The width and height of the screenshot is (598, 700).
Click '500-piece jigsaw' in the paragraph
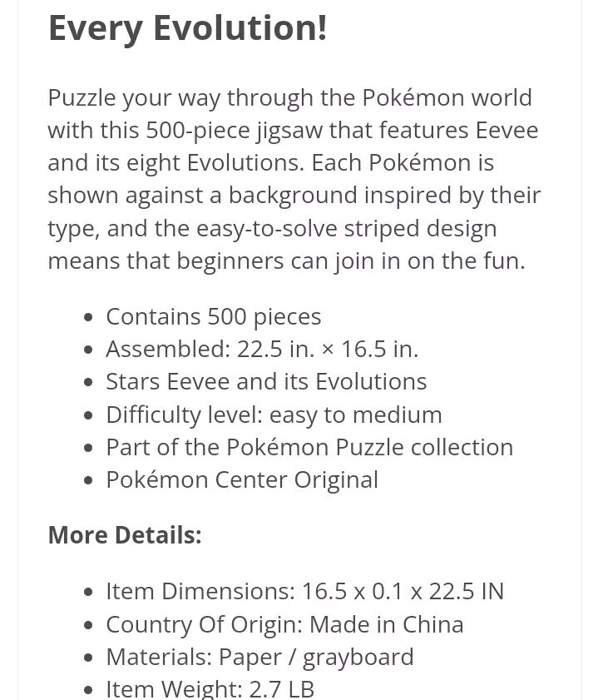235,131
